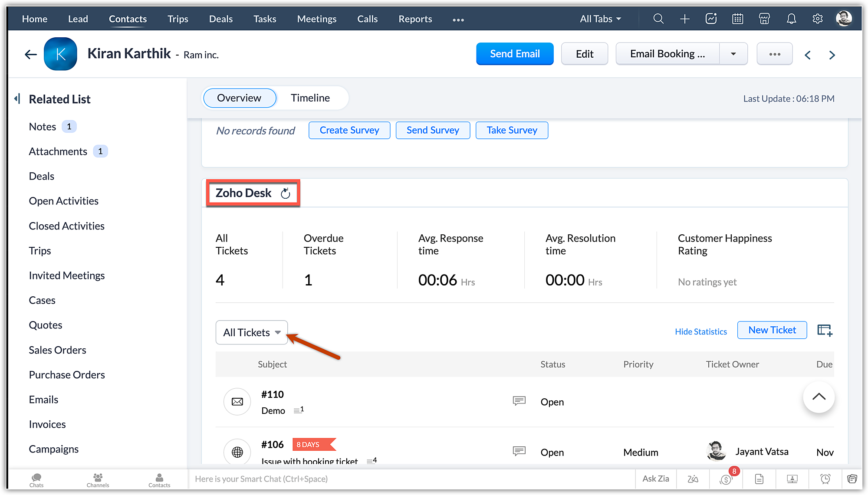This screenshot has height=495, width=868.
Task: Click the settings gear icon
Action: (x=818, y=19)
